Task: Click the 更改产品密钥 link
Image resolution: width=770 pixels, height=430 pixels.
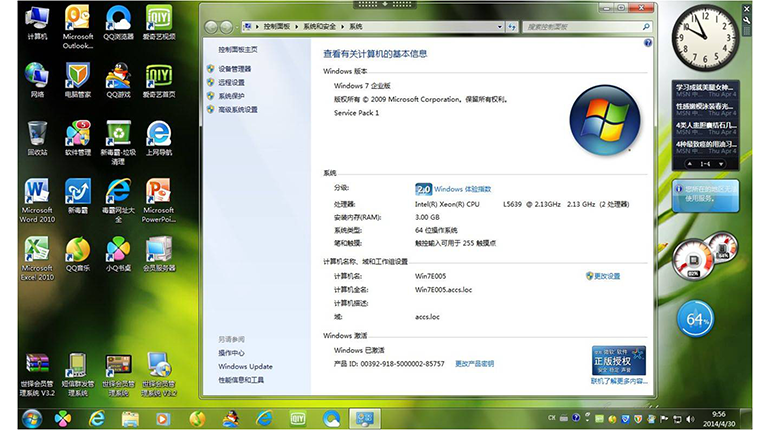Action: click(474, 364)
